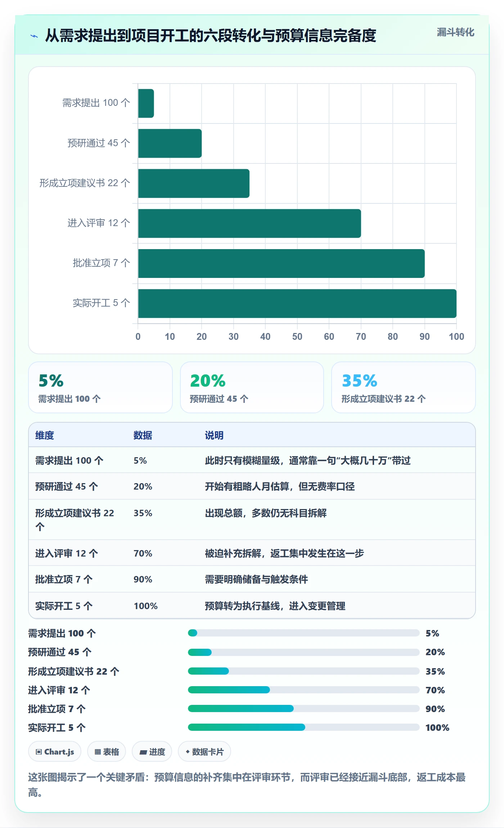Click the 数据 column header
The height and width of the screenshot is (828, 504).
[x=143, y=435]
